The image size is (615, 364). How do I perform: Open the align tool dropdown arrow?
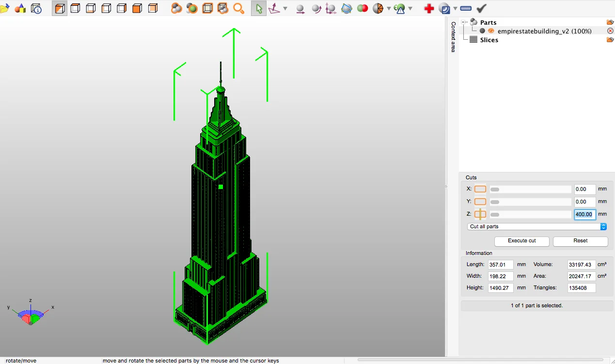tap(285, 8)
